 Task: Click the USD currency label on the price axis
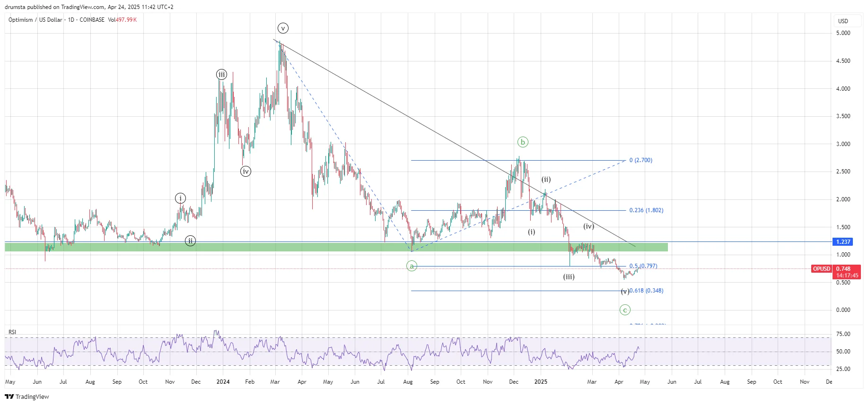coord(843,21)
